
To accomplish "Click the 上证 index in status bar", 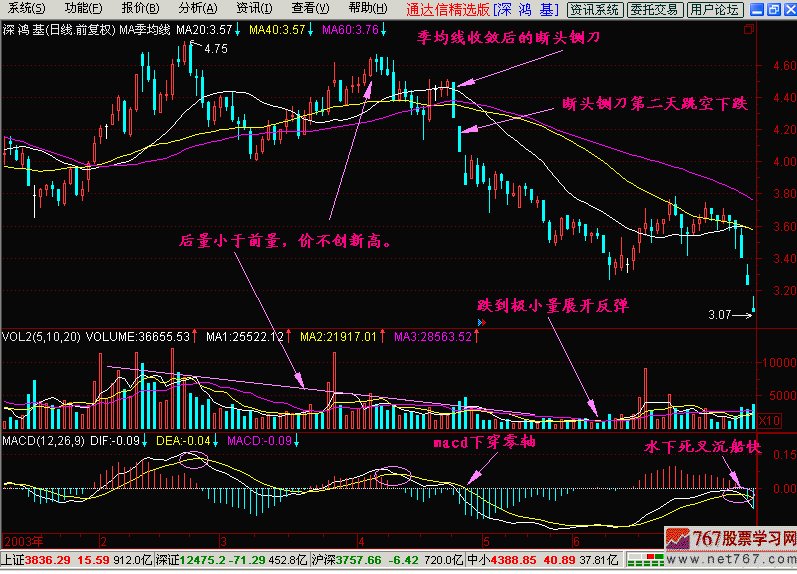I will pos(12,563).
